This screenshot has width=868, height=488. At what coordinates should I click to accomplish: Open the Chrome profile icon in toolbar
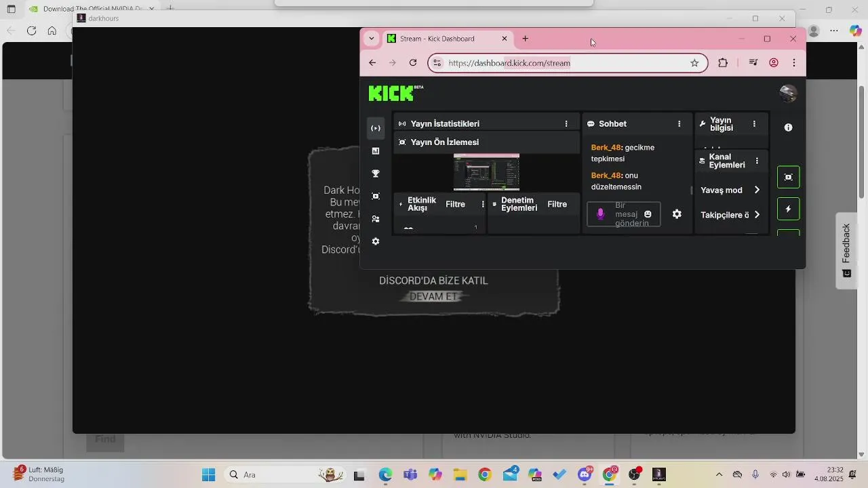click(x=774, y=63)
